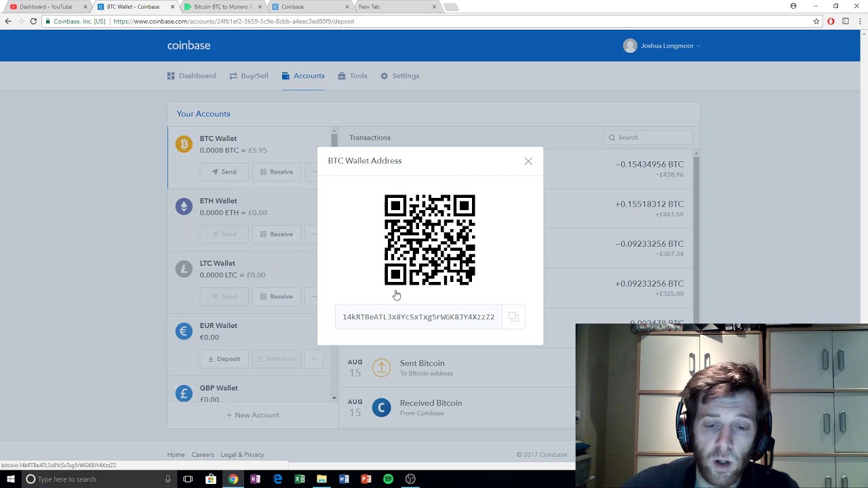Click the Bitcoin icon in BTC Wallet
The height and width of the screenshot is (488, 868).
pyautogui.click(x=184, y=144)
